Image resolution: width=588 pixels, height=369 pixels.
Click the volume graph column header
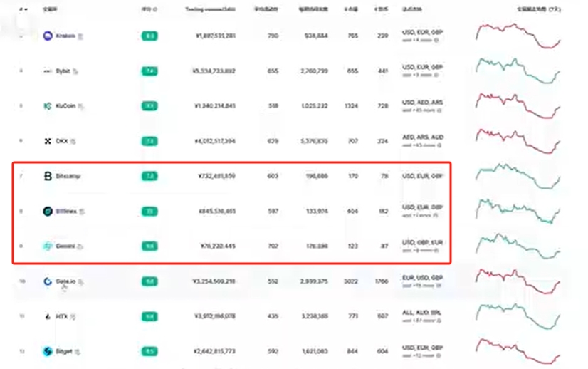coord(539,9)
